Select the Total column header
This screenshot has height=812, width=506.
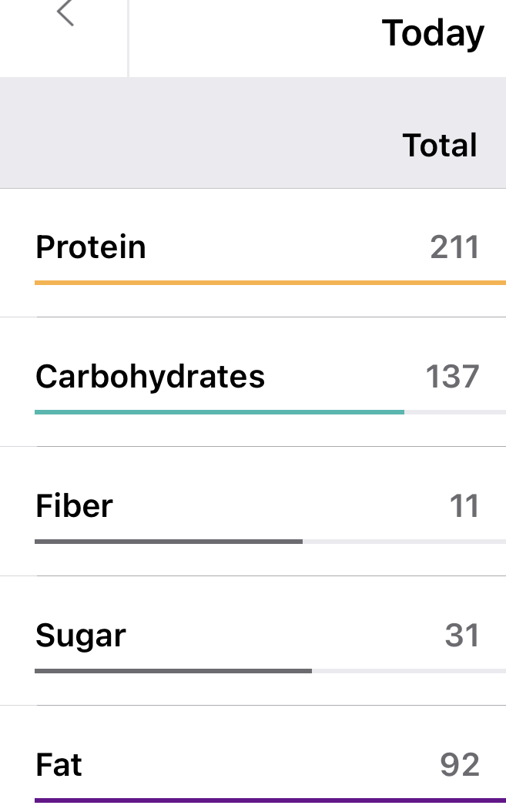pos(440,145)
